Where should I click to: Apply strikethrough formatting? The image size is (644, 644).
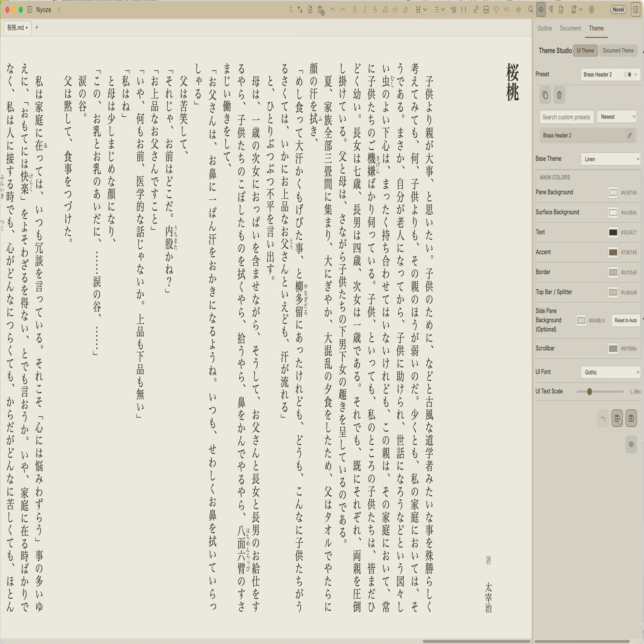coord(375,10)
